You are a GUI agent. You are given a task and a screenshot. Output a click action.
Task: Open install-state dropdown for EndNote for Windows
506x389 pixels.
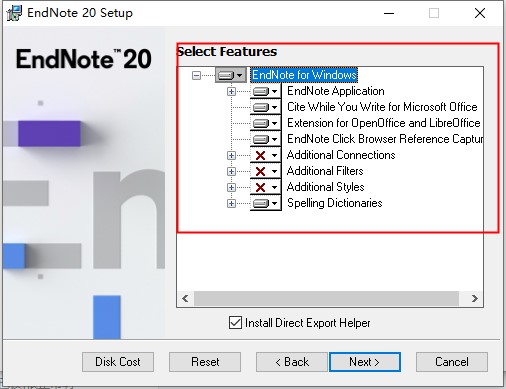coord(231,75)
